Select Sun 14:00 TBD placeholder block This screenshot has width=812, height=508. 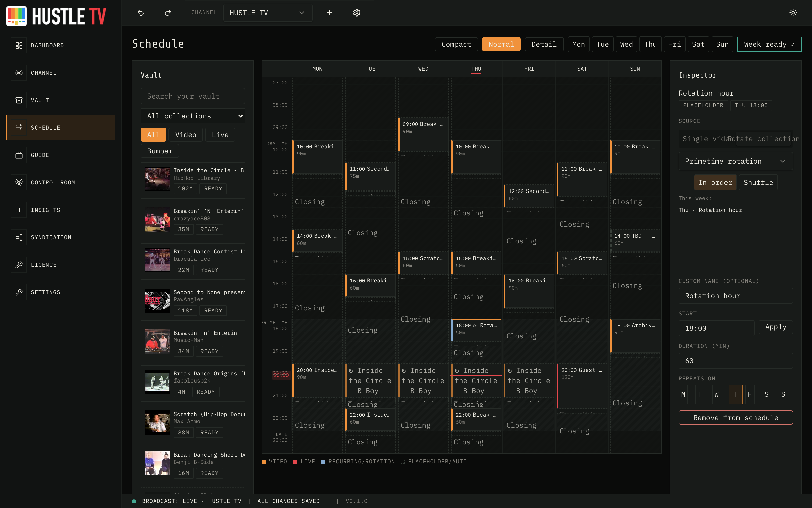tap(635, 241)
